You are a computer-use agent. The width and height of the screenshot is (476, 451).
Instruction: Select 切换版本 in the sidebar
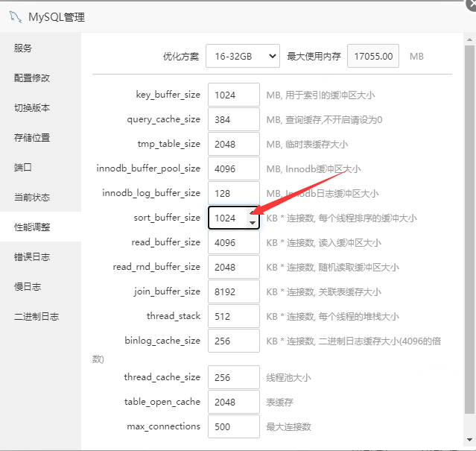click(32, 108)
